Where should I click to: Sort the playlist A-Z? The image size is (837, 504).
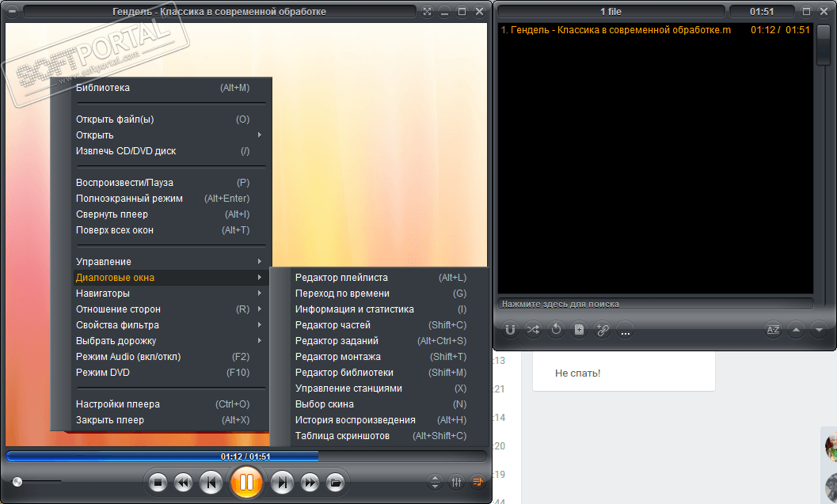[773, 330]
